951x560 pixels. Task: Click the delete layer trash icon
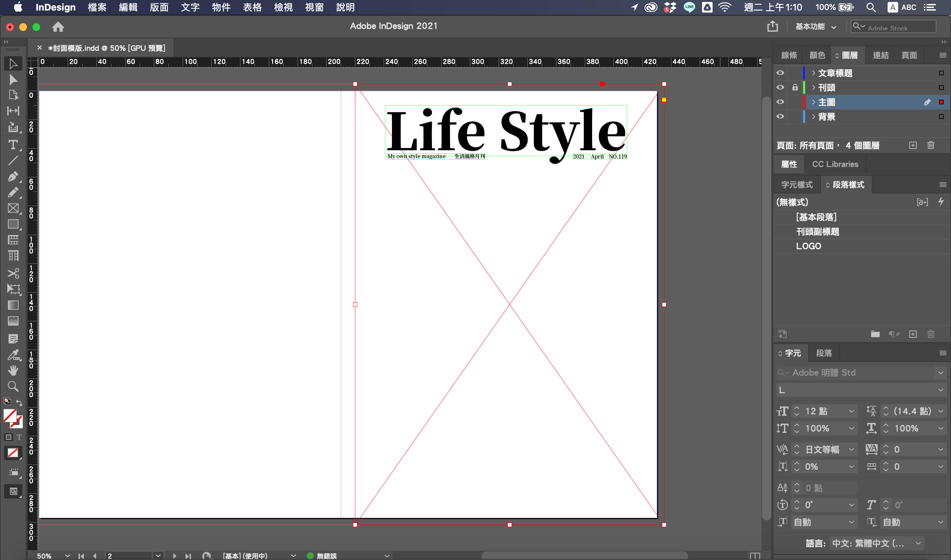coord(931,145)
